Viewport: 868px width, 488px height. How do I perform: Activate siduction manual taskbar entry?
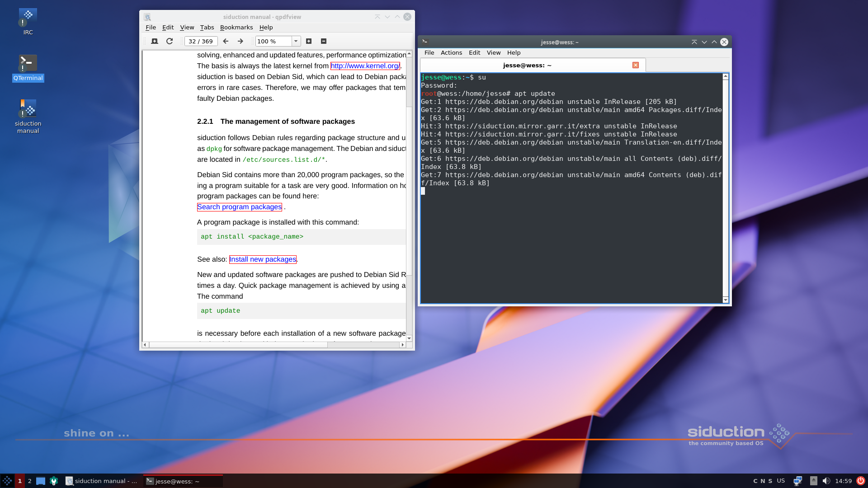pyautogui.click(x=102, y=481)
